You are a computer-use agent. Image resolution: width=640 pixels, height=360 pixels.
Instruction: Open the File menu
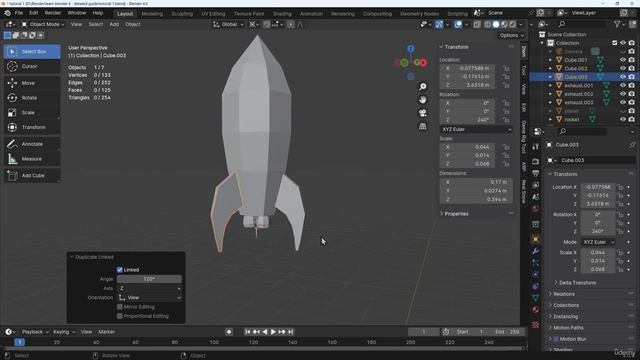(x=19, y=13)
